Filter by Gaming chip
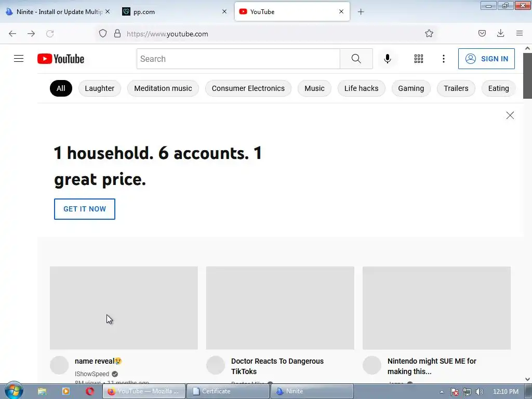532x399 pixels. click(x=411, y=88)
